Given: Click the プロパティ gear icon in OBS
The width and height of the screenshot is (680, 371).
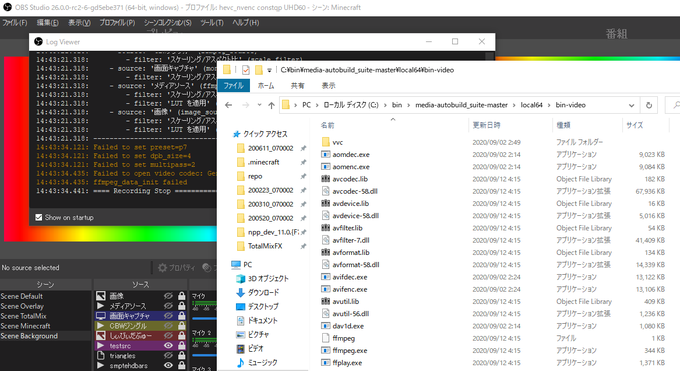Looking at the screenshot, I should point(163,268).
